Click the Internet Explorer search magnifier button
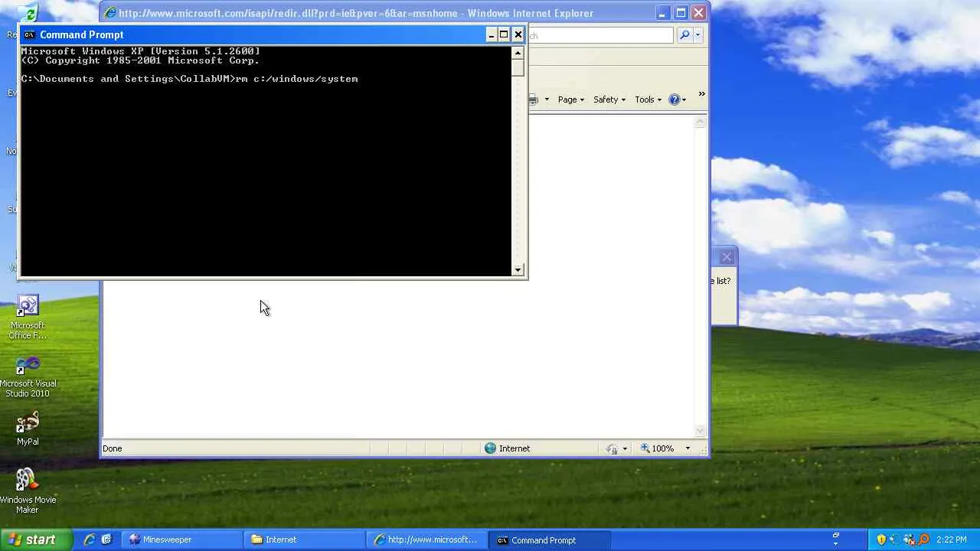The height and width of the screenshot is (551, 980). pyautogui.click(x=684, y=35)
